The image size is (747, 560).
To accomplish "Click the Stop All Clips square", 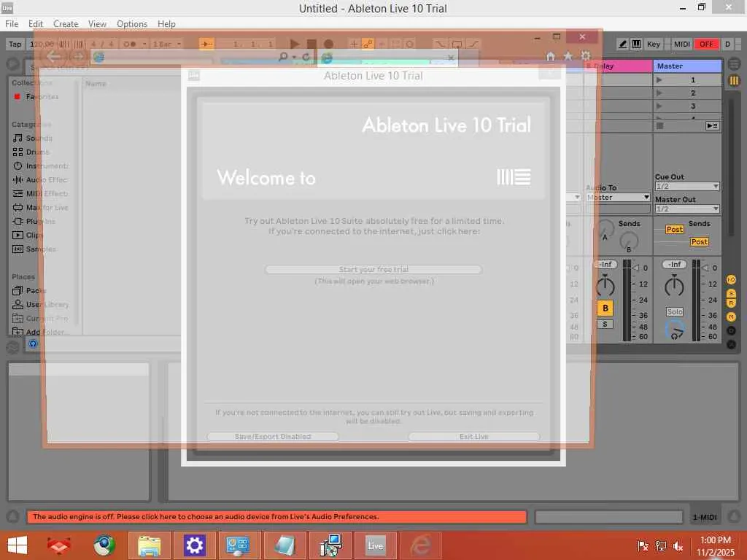I will pyautogui.click(x=659, y=125).
